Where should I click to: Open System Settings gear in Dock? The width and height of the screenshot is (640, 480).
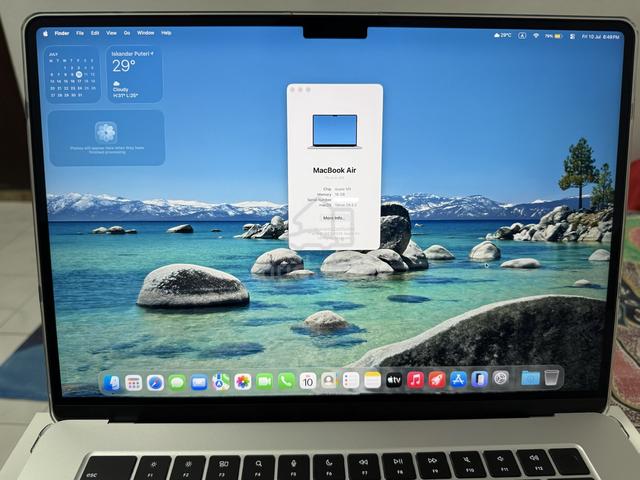click(500, 378)
